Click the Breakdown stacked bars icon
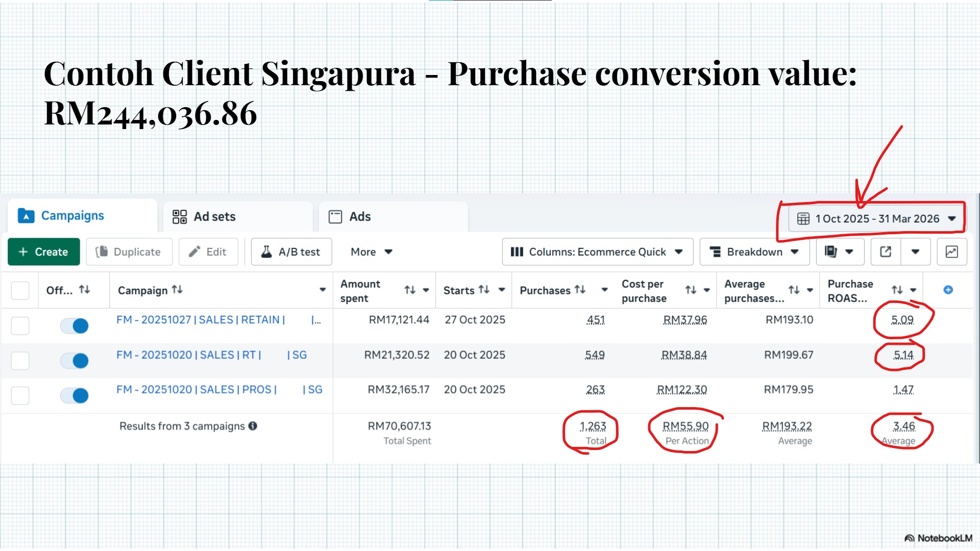This screenshot has width=980, height=551. (x=716, y=252)
